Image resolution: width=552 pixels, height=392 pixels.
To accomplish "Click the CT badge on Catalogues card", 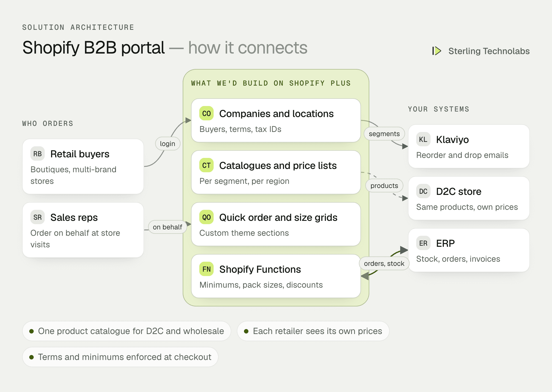I will tap(206, 165).
